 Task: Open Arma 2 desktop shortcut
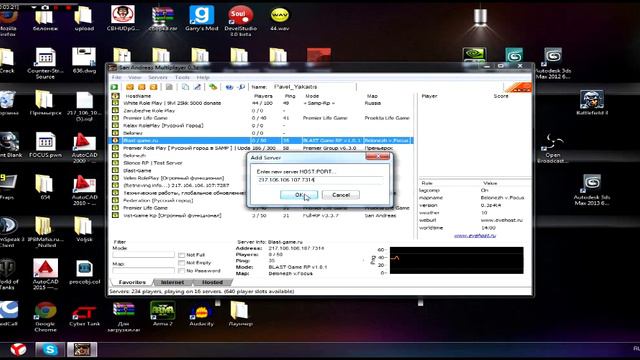point(162,314)
